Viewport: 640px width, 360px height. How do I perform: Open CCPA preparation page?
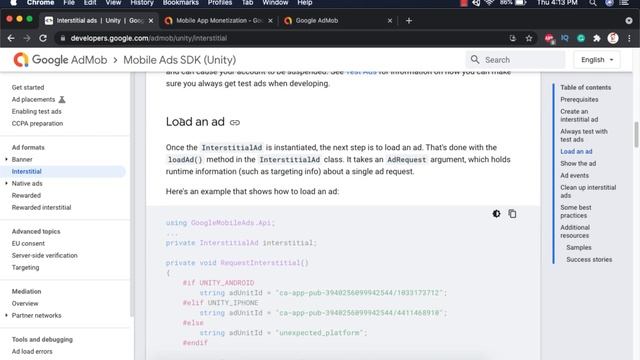point(37,123)
